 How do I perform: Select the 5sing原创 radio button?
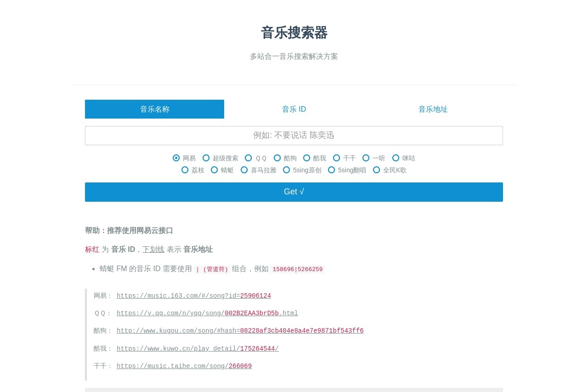[287, 170]
